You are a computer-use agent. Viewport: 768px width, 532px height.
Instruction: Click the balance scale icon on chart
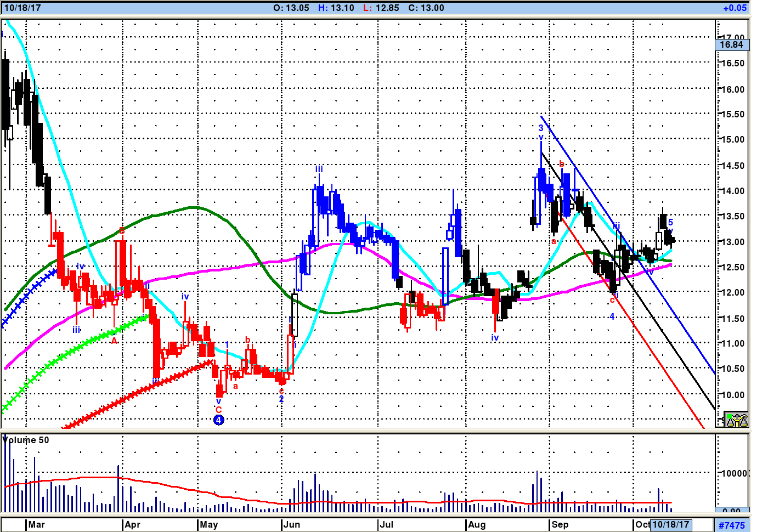736,420
